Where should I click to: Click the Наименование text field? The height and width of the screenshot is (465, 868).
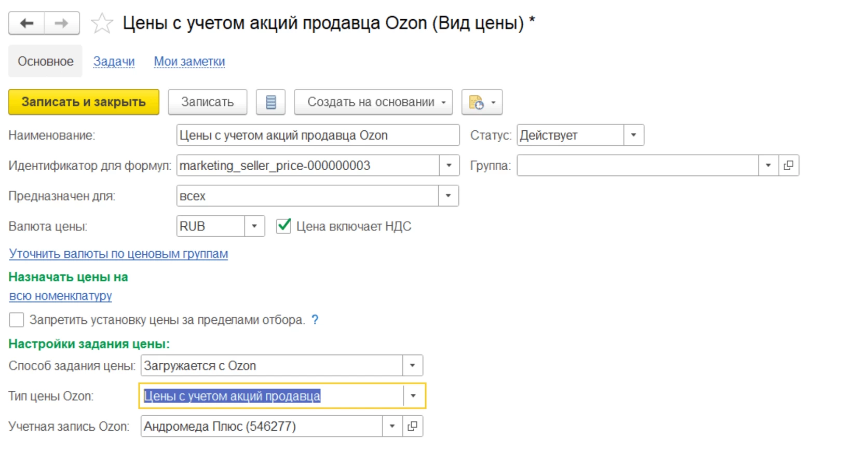coord(317,135)
